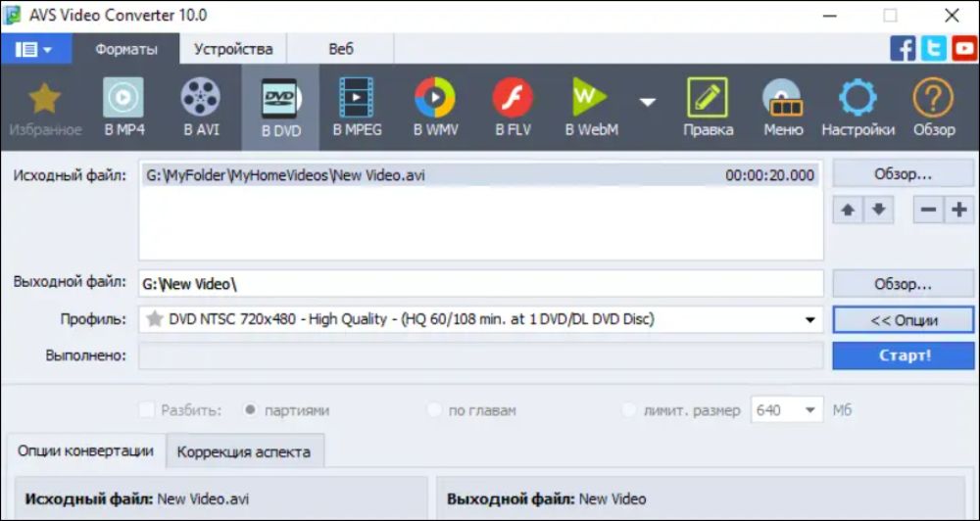Select the партиями radio option

pos(250,410)
